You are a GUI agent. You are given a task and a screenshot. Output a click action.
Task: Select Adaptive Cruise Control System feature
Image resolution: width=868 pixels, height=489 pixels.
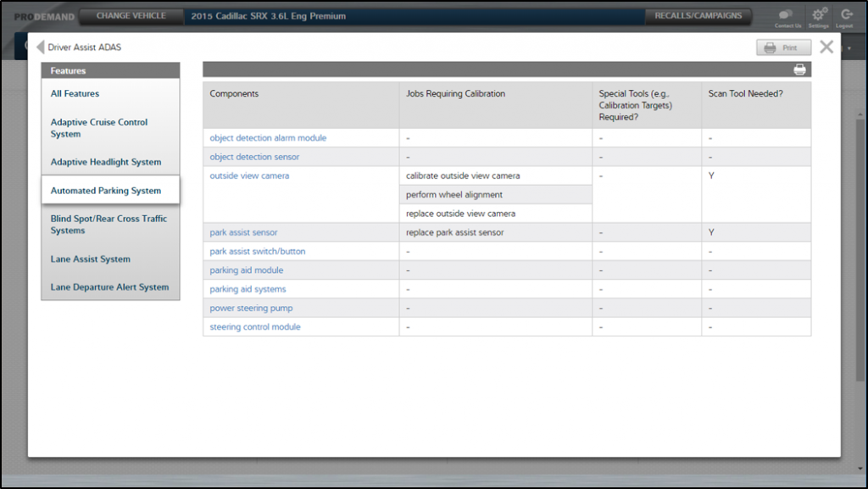coord(99,128)
